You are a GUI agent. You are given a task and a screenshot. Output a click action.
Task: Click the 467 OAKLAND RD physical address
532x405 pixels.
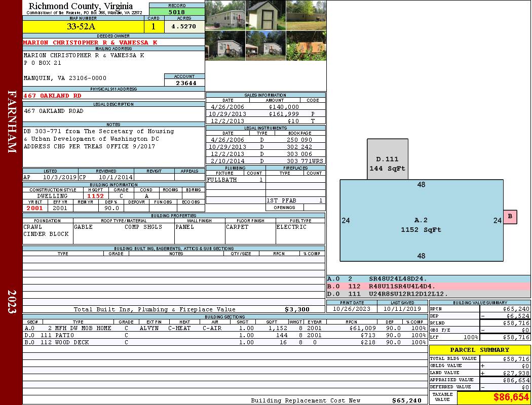click(52, 96)
